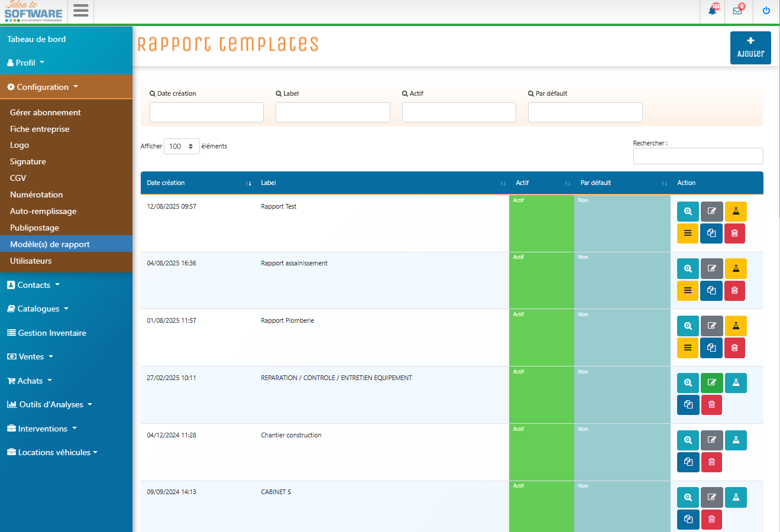Delete the Rapport Plomberie template
The width and height of the screenshot is (780, 532).
pos(734,348)
